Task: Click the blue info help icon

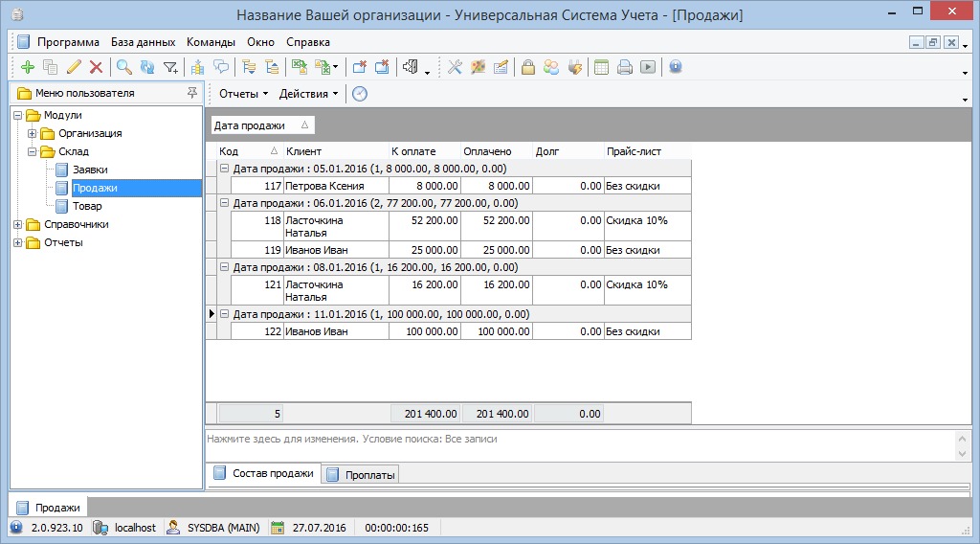Action: click(675, 67)
